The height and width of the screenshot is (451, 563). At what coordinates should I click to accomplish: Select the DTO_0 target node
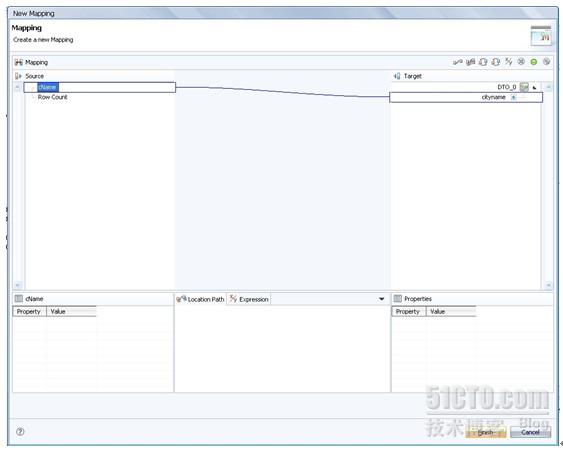[x=507, y=87]
